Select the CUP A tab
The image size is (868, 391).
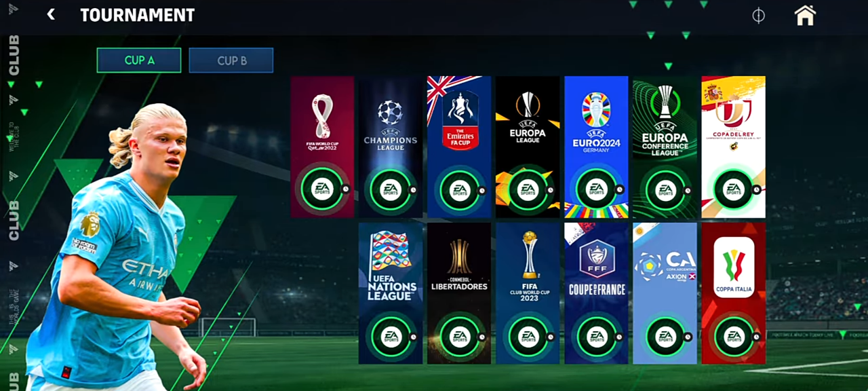[x=139, y=60]
